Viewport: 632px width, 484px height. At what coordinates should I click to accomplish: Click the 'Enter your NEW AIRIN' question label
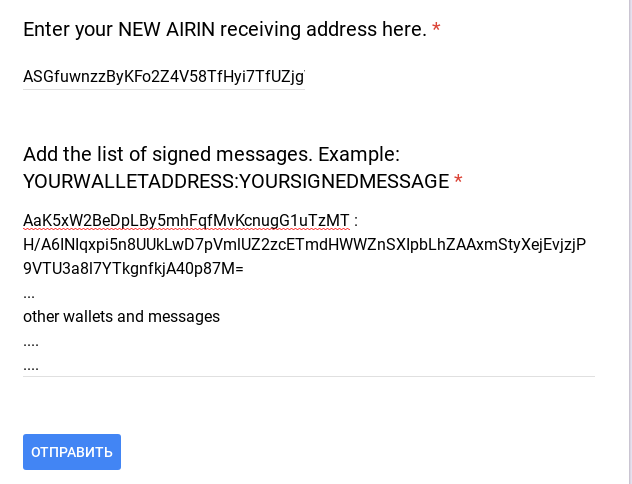(x=225, y=30)
